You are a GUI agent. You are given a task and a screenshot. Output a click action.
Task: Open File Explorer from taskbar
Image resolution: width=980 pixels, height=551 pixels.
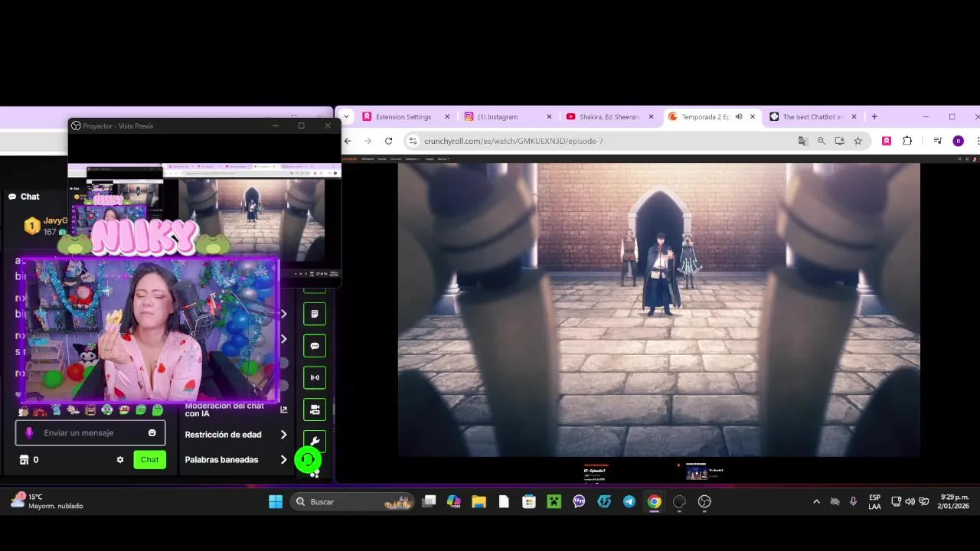(479, 502)
